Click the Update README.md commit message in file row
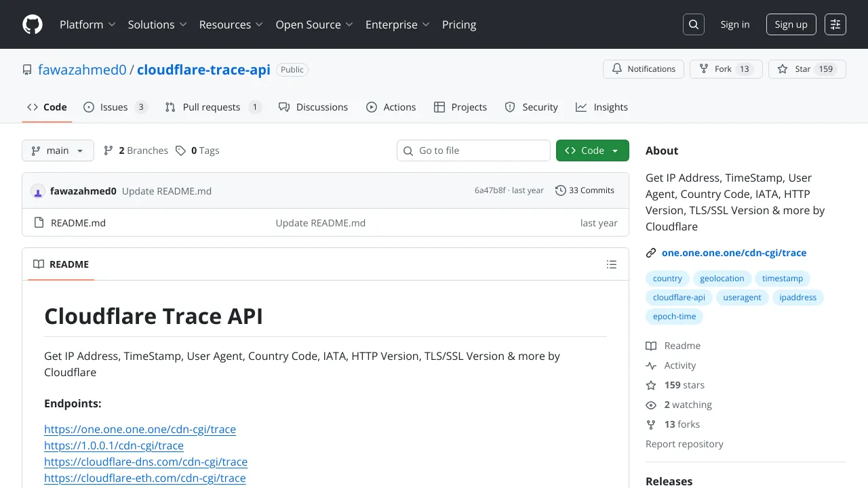This screenshot has height=488, width=868. pyautogui.click(x=321, y=223)
